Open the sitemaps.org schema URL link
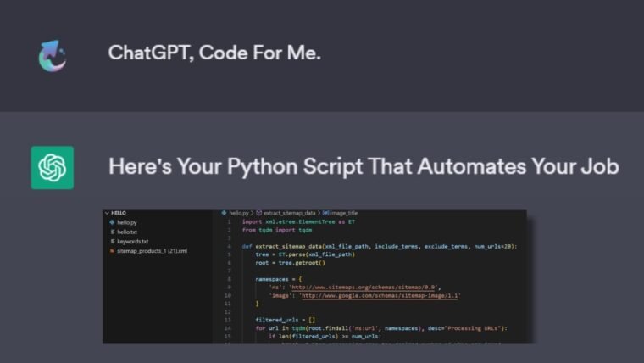The width and height of the screenshot is (644, 363). pyautogui.click(x=363, y=288)
